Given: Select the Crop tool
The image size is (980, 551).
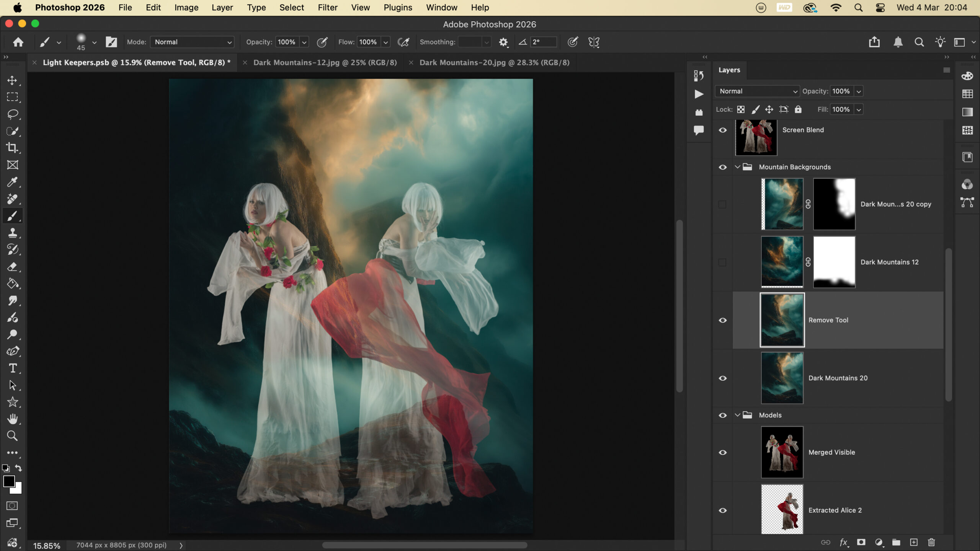Looking at the screenshot, I should [x=12, y=148].
